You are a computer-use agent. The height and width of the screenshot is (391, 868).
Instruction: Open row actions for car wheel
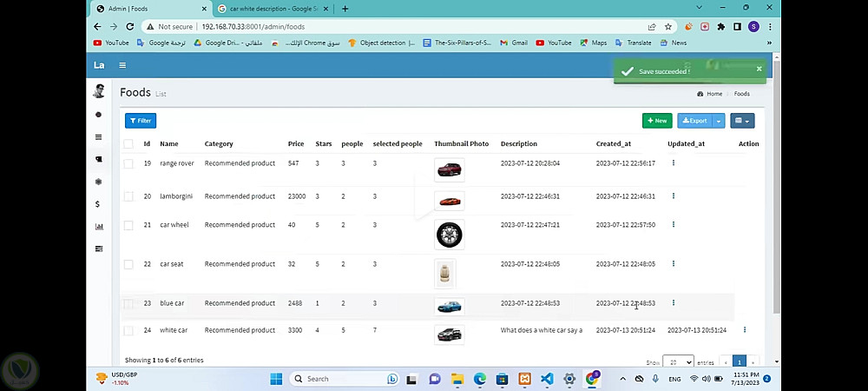coord(674,224)
